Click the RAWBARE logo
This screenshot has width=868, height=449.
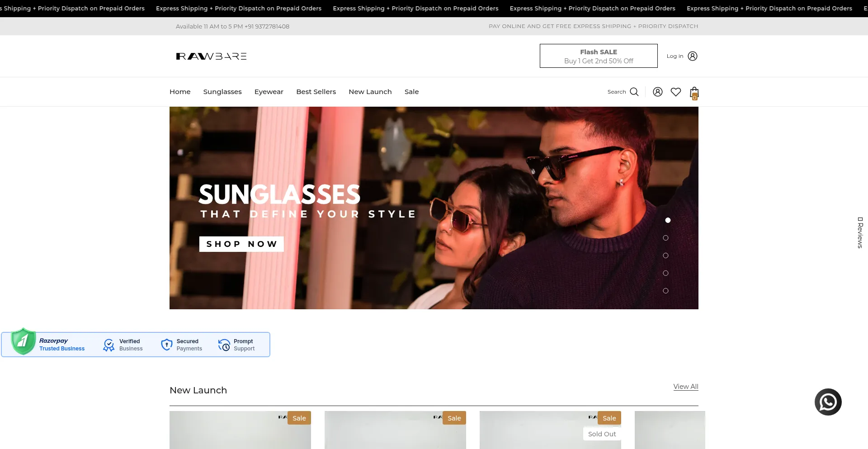(211, 56)
